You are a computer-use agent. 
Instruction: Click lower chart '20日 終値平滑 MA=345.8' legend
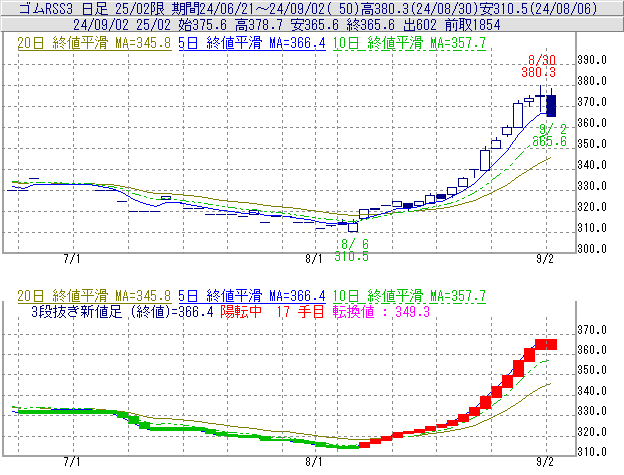(x=94, y=296)
